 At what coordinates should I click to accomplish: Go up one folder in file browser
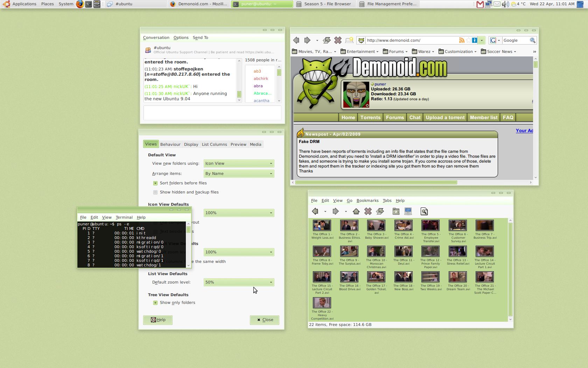point(356,211)
